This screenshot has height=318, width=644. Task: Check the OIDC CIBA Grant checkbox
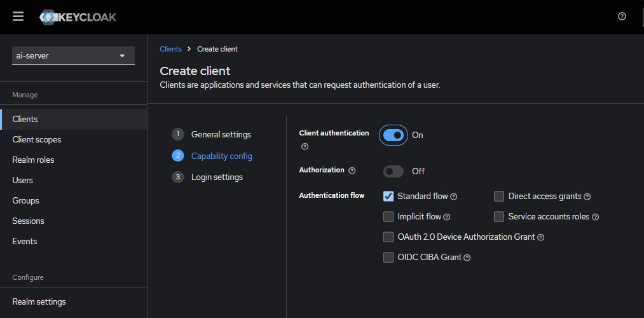[x=388, y=257]
